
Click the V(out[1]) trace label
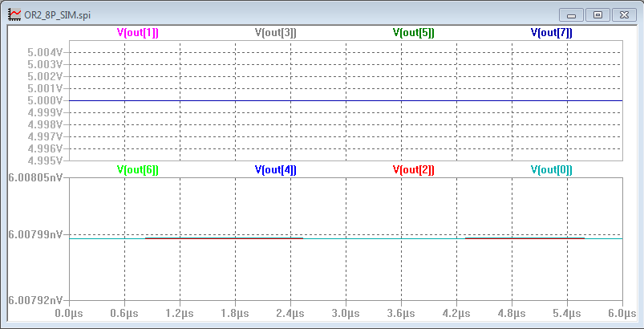(138, 33)
